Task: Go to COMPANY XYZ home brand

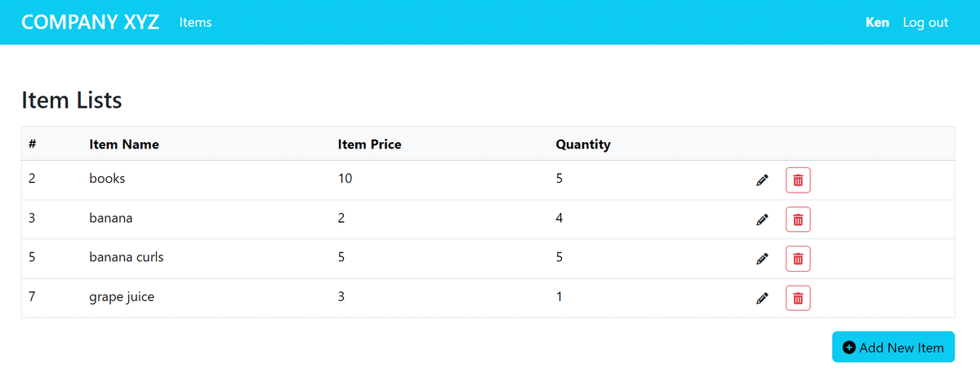Action: click(90, 22)
